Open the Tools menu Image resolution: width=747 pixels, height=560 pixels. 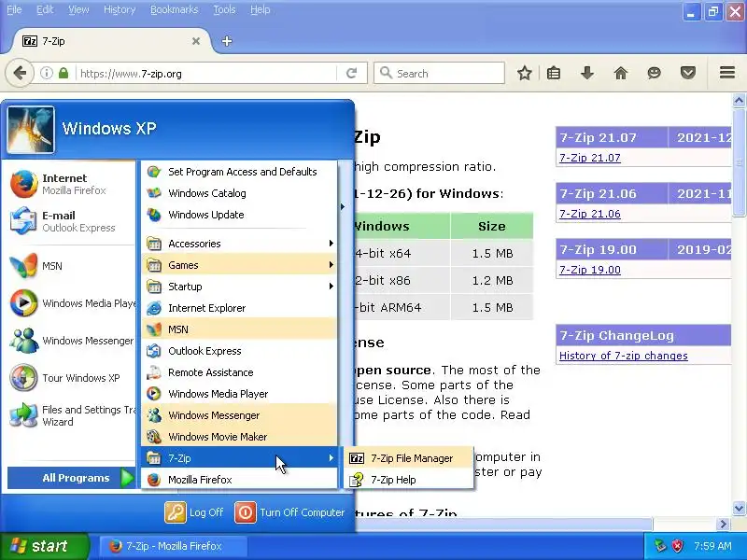point(224,9)
